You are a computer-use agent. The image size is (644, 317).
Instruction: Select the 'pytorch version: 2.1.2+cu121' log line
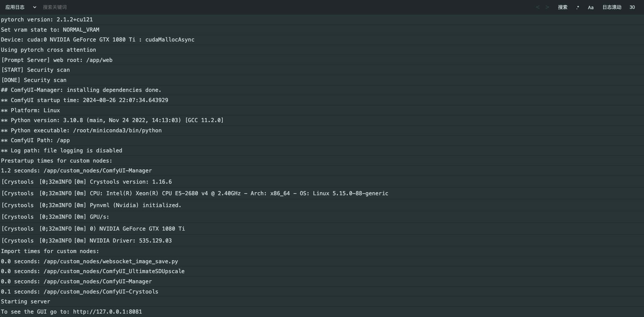tap(47, 20)
